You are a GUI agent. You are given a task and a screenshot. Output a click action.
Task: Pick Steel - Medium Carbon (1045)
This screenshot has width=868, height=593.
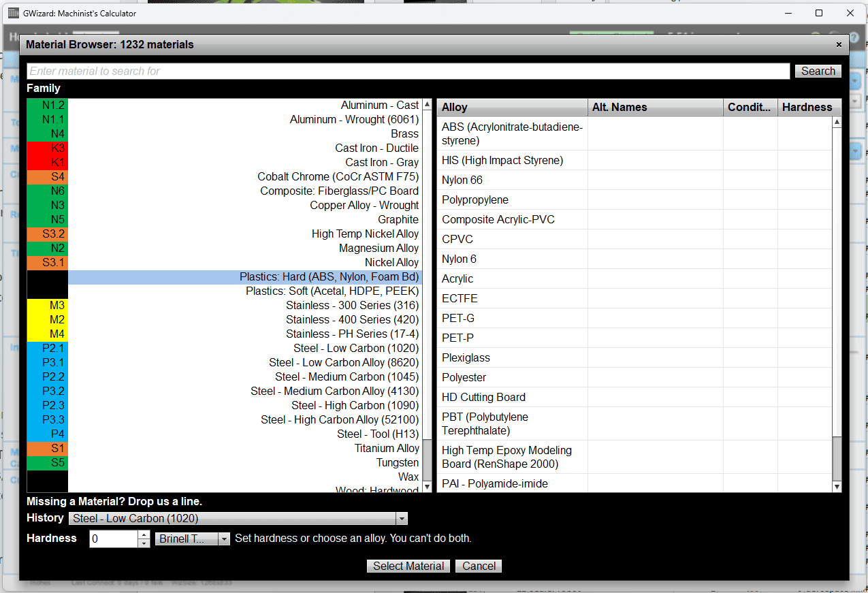pos(225,377)
